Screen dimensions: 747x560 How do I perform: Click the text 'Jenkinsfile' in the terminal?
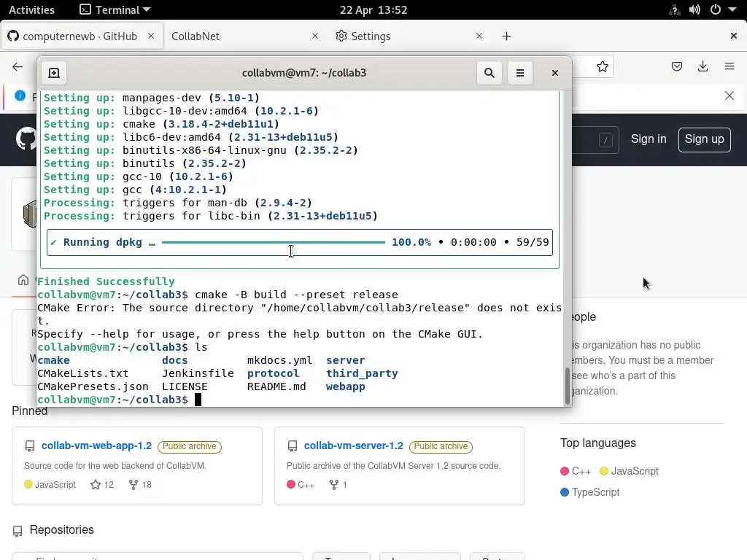(198, 373)
